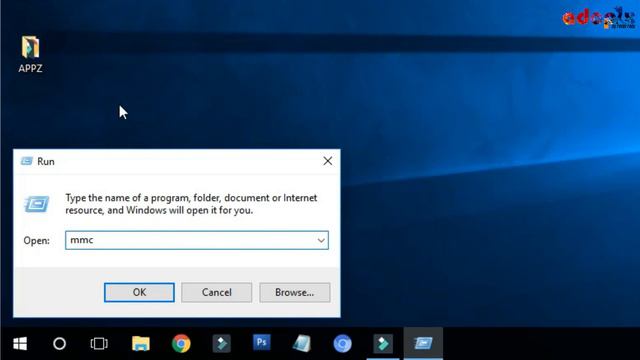Click the Run icon in title bar
The height and width of the screenshot is (360, 640).
point(27,161)
